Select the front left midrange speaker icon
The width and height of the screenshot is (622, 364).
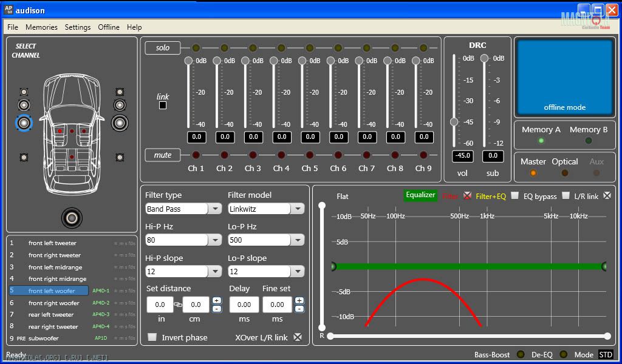point(24,105)
